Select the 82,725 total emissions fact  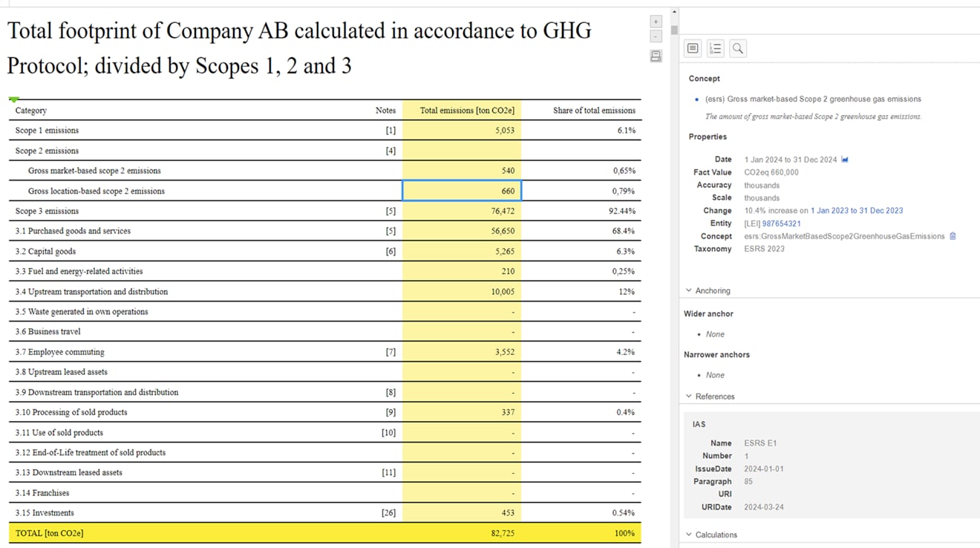(462, 533)
